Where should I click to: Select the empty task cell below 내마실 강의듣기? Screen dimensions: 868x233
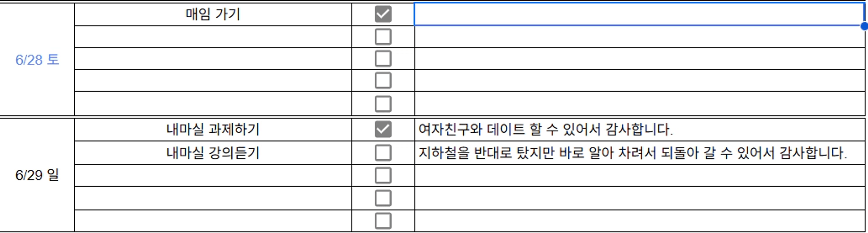pos(213,175)
